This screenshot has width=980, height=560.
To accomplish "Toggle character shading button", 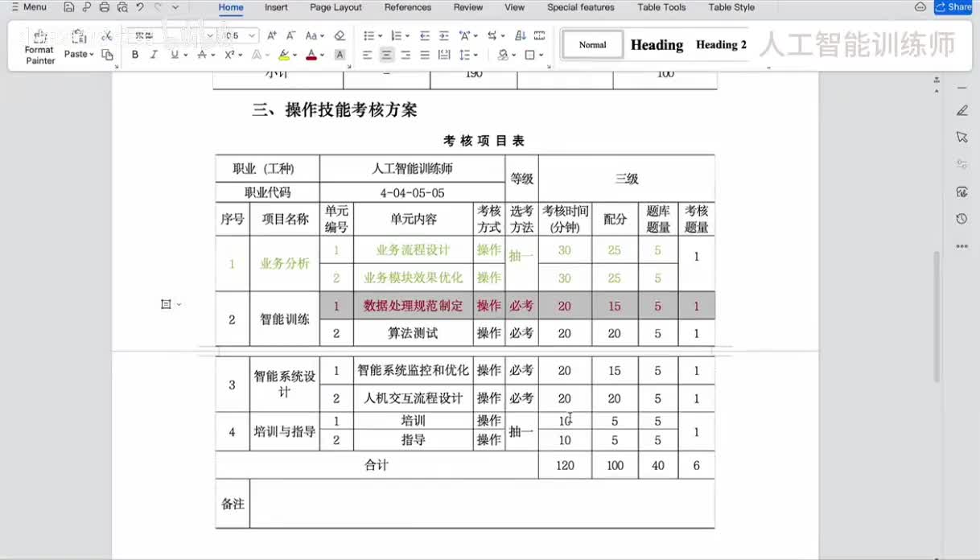I will [340, 55].
